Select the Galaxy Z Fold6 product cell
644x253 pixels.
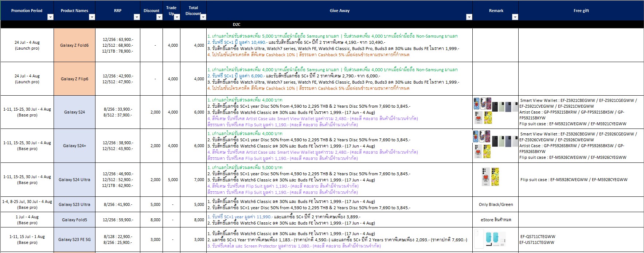point(74,45)
